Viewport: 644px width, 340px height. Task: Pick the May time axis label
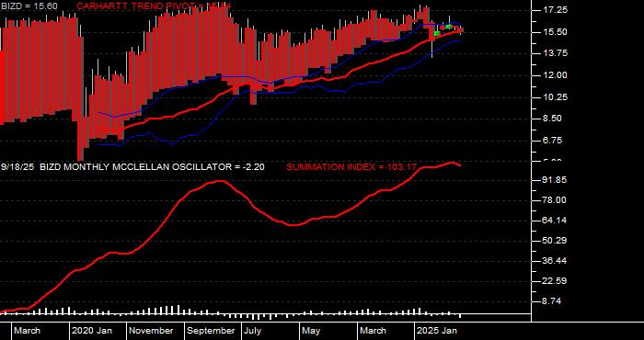(x=311, y=331)
